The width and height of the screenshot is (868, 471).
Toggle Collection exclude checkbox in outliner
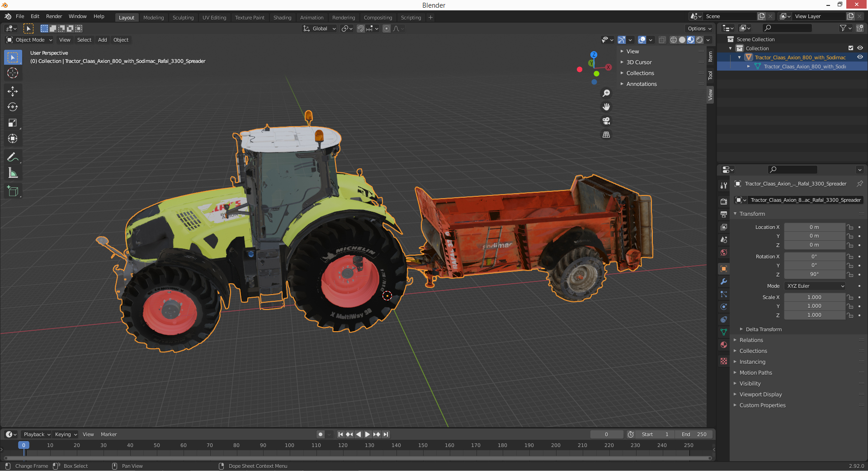click(851, 48)
